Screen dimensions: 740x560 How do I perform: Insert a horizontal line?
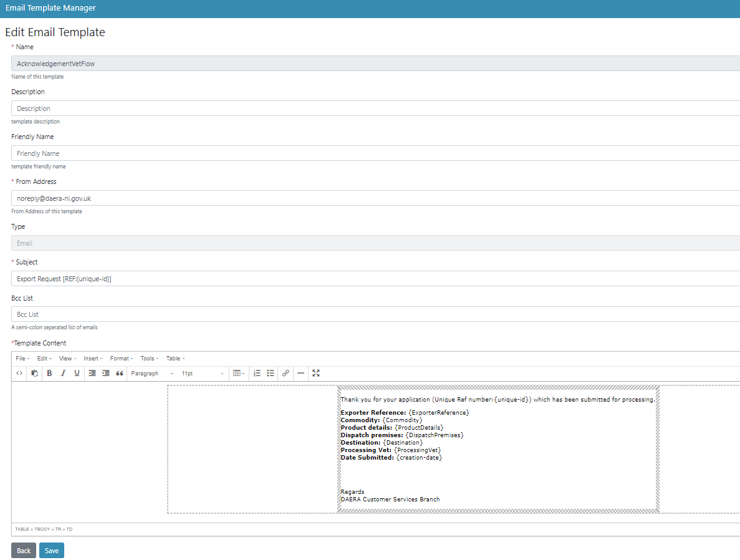pos(300,373)
